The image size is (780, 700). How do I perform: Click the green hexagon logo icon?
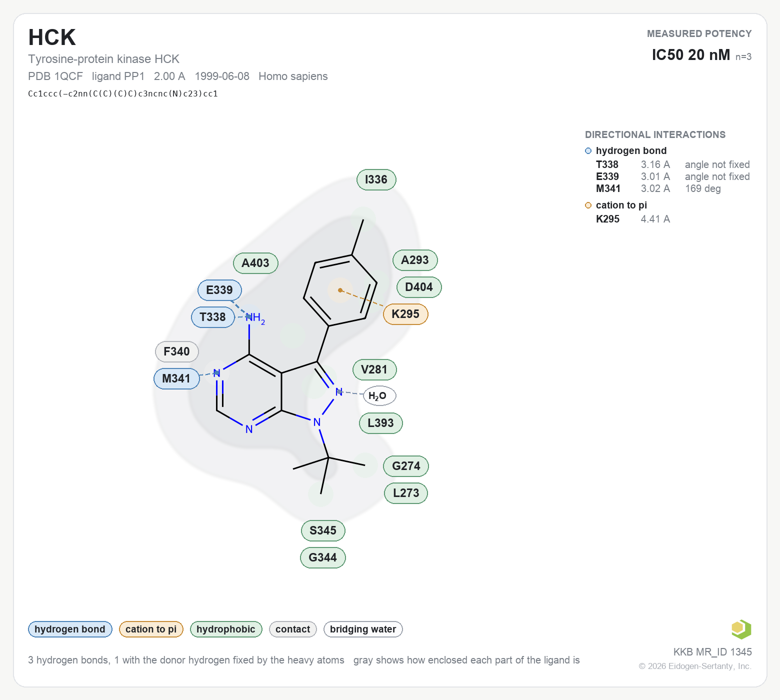pos(741,629)
